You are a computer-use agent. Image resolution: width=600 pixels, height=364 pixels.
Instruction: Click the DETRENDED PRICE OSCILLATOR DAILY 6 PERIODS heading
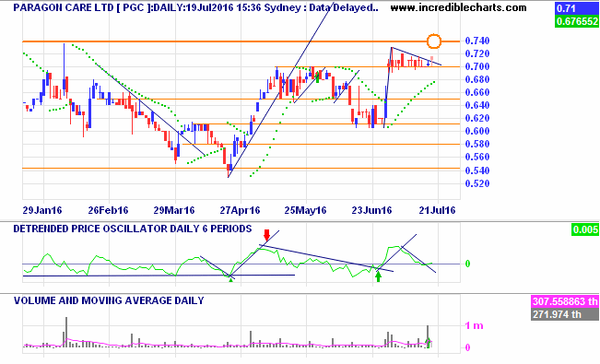click(133, 229)
